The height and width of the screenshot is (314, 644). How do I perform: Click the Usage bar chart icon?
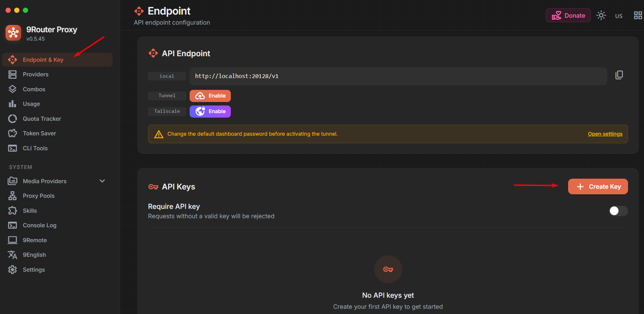pyautogui.click(x=12, y=104)
